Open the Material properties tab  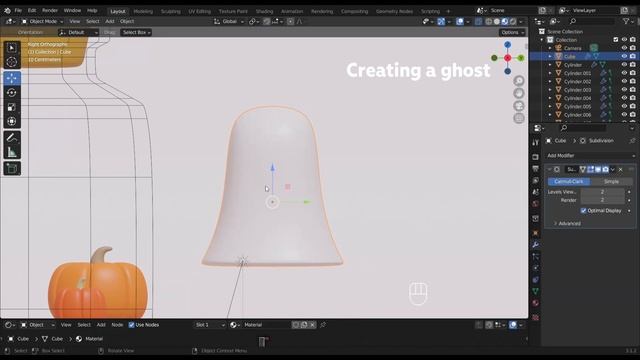coord(536,303)
